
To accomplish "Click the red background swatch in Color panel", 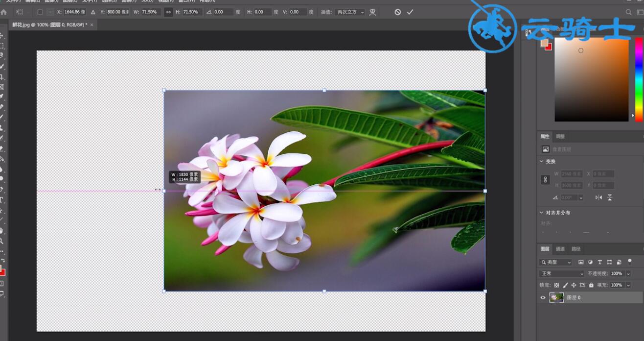I will pyautogui.click(x=549, y=47).
